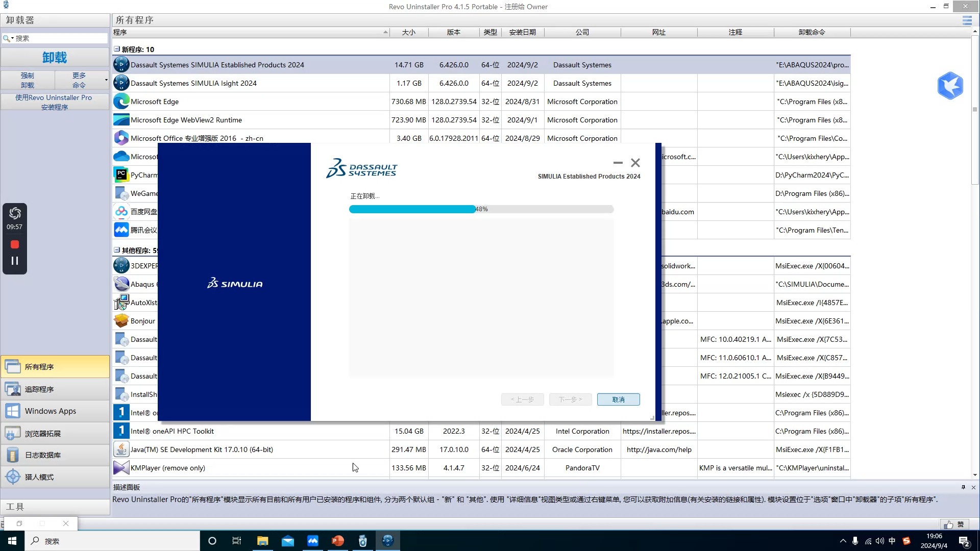Screen dimensions: 980x551
Task: Select the KMPlayer icon
Action: tap(121, 468)
